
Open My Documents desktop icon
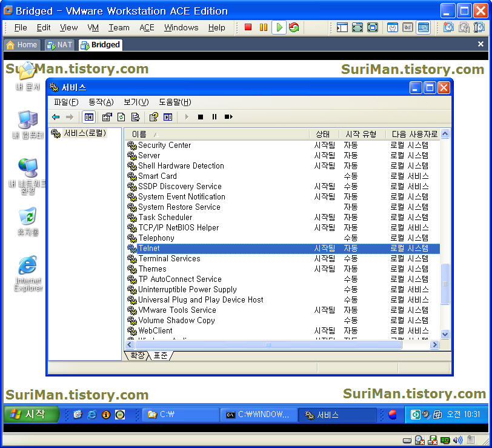tap(27, 76)
